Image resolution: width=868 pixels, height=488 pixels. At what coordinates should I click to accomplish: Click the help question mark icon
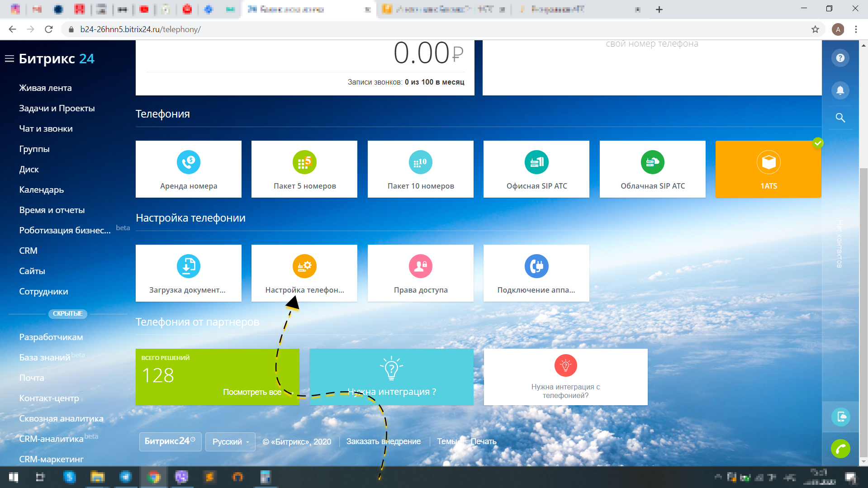pos(840,58)
